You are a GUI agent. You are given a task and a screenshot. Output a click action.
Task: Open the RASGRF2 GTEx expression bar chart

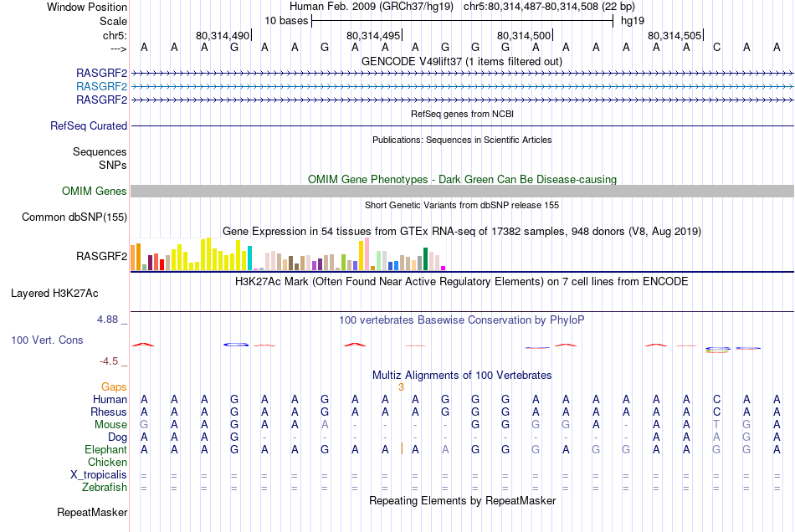pyautogui.click(x=288, y=253)
